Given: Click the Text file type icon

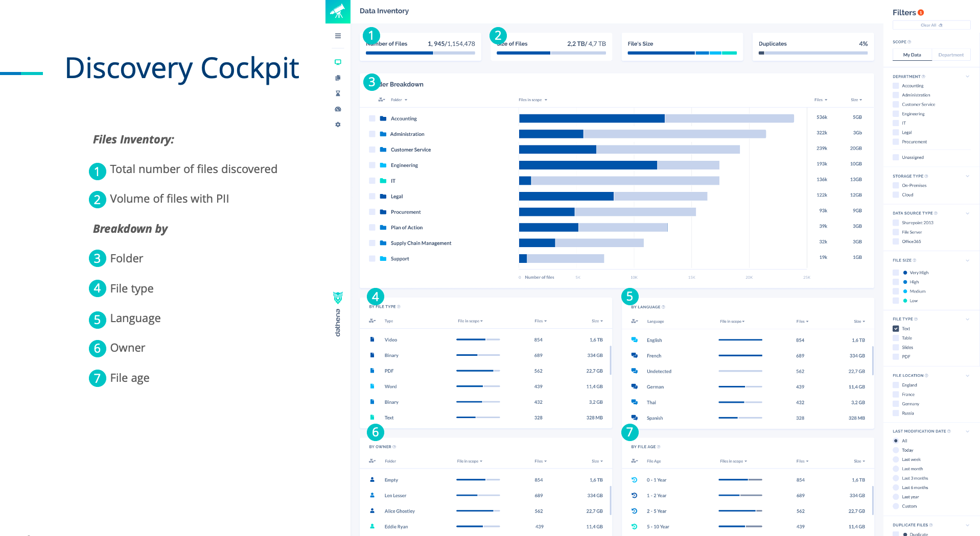Looking at the screenshot, I should 372,418.
